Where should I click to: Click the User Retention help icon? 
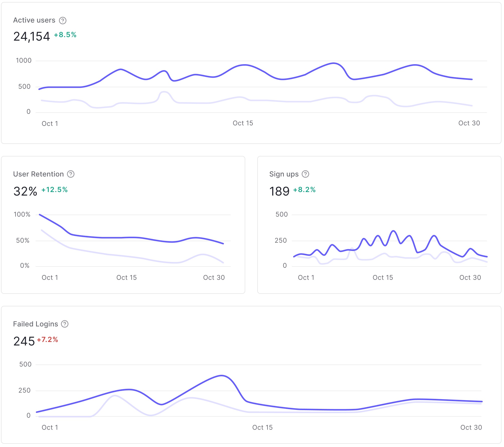(71, 174)
